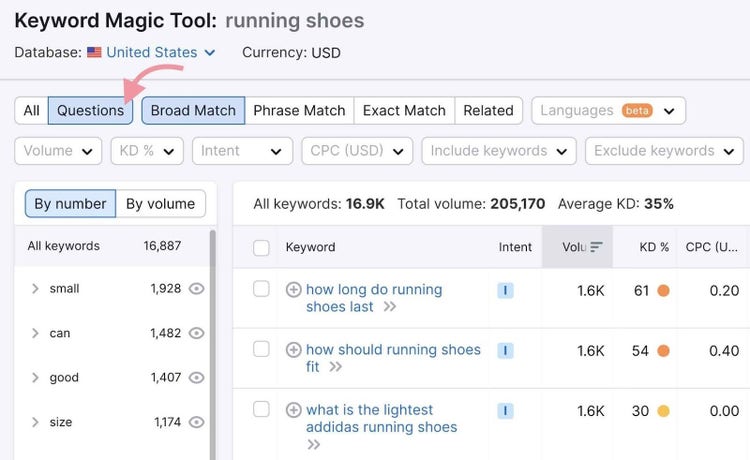Open the Include keywords dropdown
This screenshot has width=750, height=460.
pyautogui.click(x=499, y=151)
